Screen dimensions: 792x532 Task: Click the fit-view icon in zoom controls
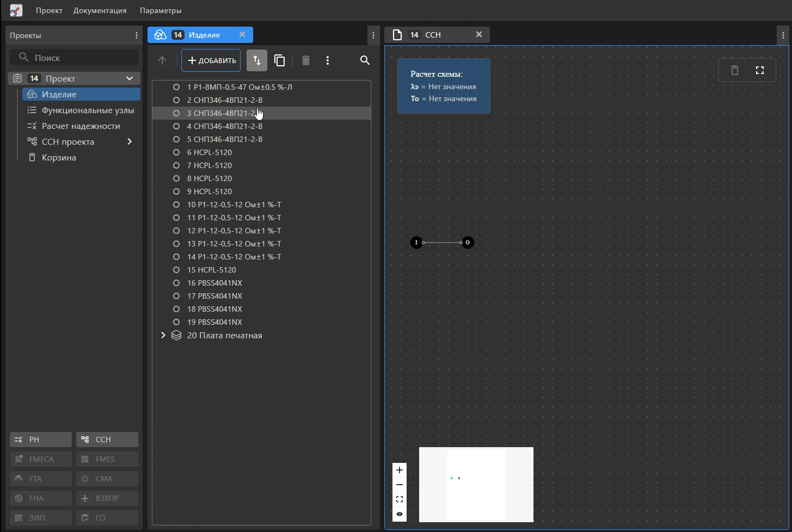point(400,499)
